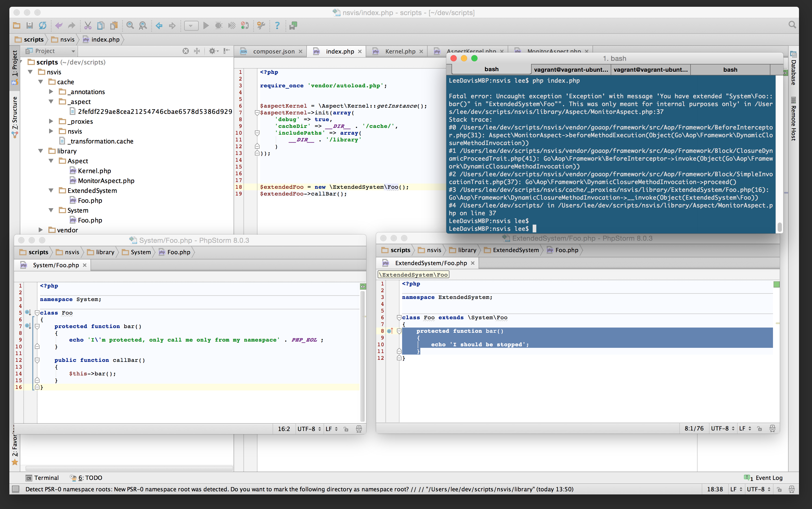Open encoding UTF-8 selector in main status bar

click(x=758, y=489)
